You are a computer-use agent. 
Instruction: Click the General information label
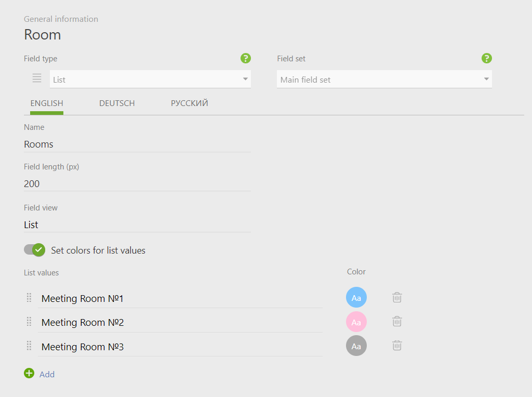point(61,19)
